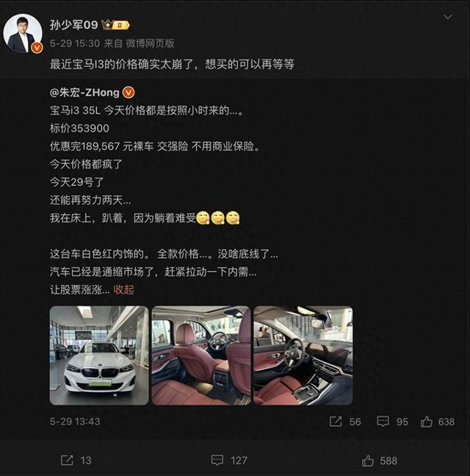Open 孙少军09's profile avatar

click(23, 33)
